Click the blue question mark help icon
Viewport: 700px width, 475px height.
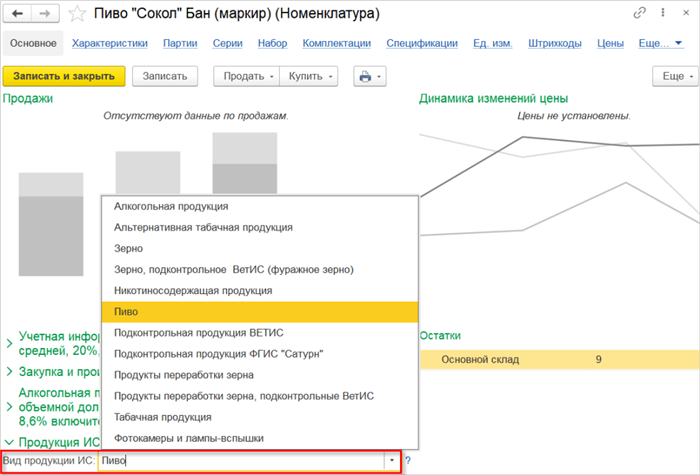point(408,460)
